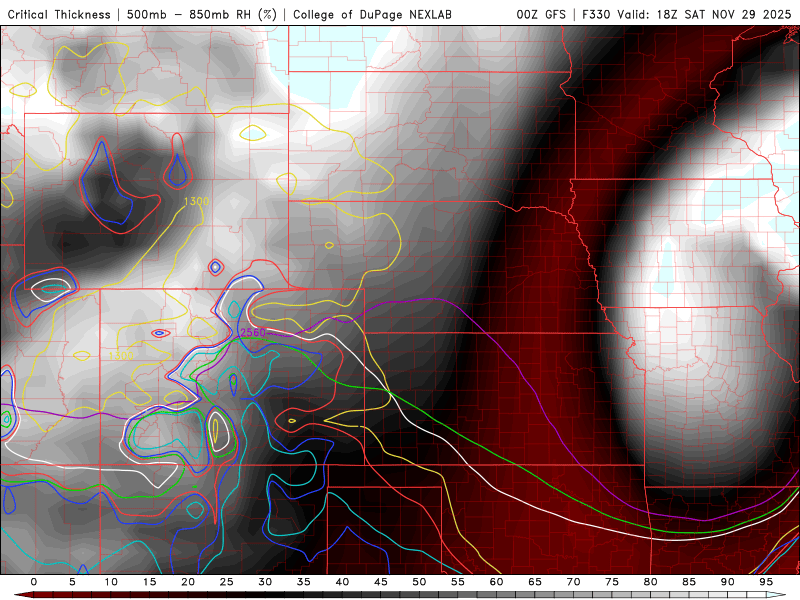Click the '90' scale number

(728, 582)
